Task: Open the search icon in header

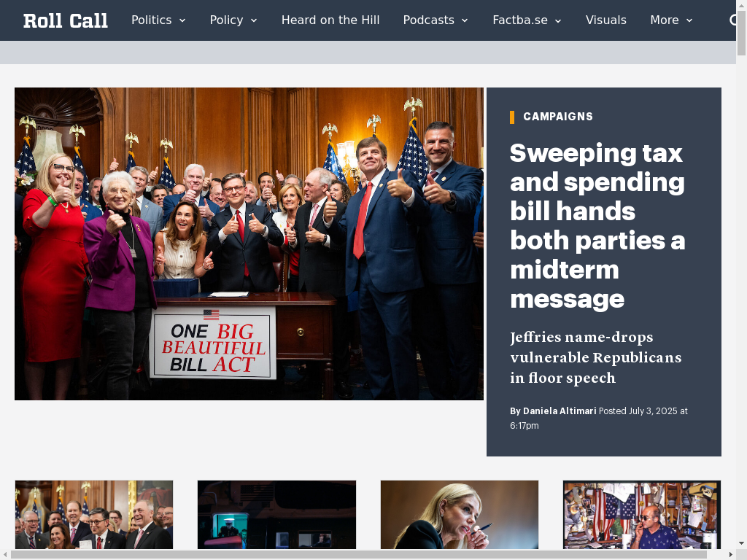Action: point(732,20)
